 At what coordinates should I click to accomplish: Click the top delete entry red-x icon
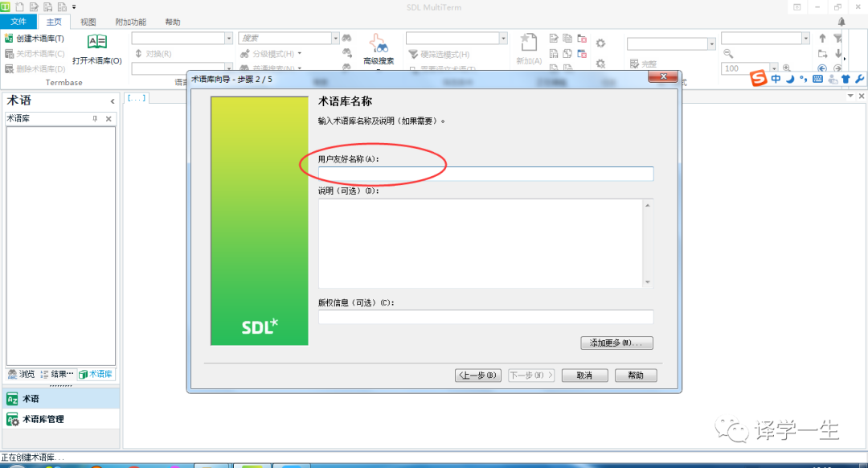(582, 39)
